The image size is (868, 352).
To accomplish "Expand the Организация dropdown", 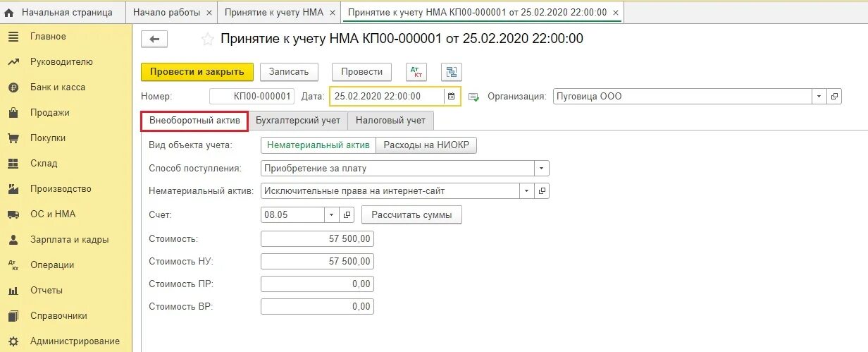I will [x=819, y=97].
